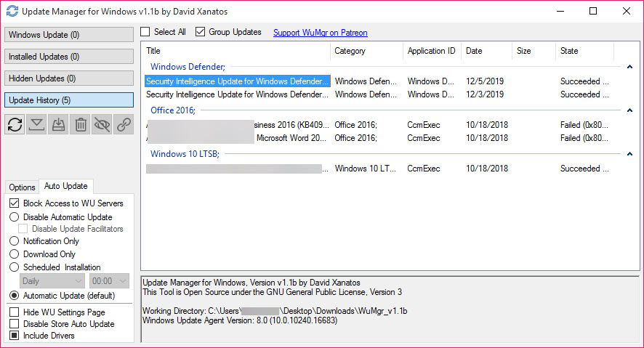The width and height of the screenshot is (644, 348).
Task: Check Disable Store Auto Update
Action: click(15, 324)
